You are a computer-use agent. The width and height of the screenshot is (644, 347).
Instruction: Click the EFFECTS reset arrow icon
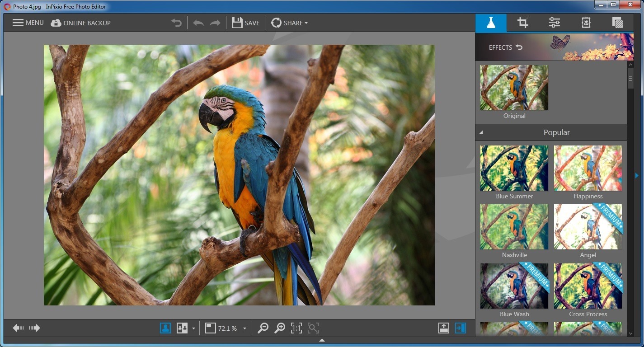point(519,47)
